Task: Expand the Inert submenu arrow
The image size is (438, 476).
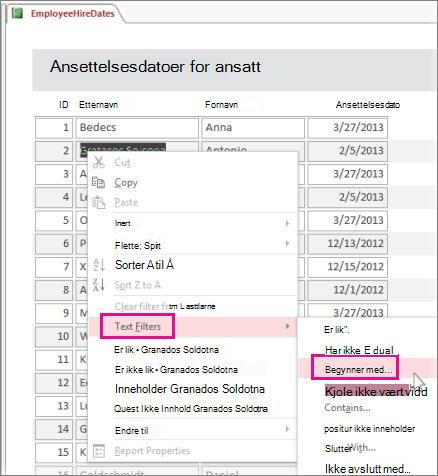Action: pos(287,223)
